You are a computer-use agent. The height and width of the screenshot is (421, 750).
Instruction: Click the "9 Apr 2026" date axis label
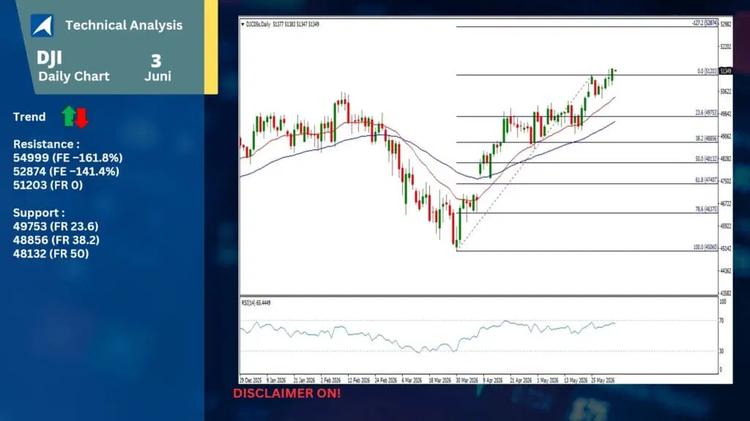pyautogui.click(x=493, y=380)
